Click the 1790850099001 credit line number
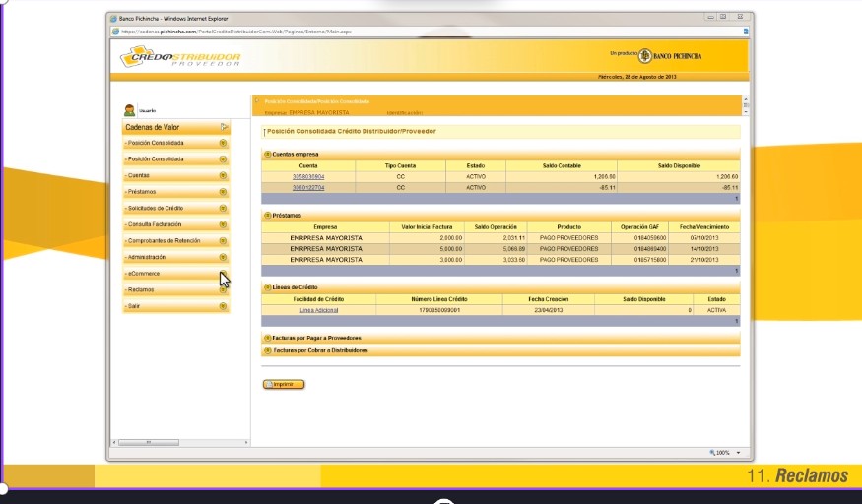This screenshot has width=862, height=504. (x=439, y=311)
